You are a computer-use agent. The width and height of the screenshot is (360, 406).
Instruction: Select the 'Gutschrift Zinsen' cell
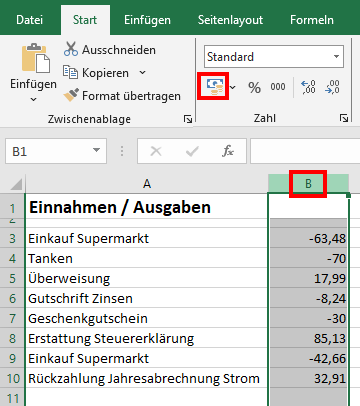[147, 298]
